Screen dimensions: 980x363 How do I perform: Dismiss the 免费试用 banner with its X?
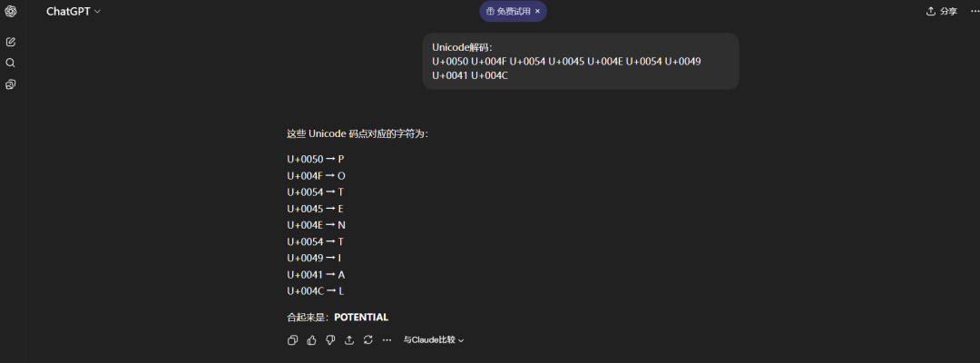[x=537, y=11]
